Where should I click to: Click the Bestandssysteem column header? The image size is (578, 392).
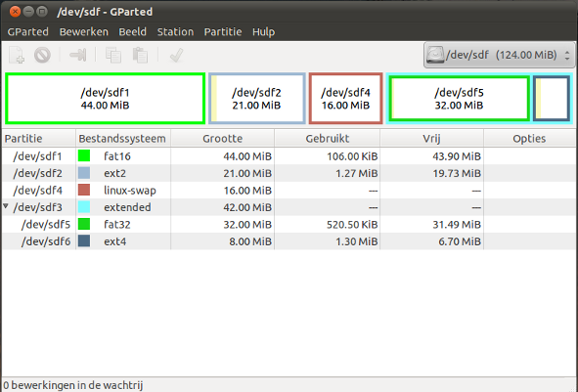123,139
